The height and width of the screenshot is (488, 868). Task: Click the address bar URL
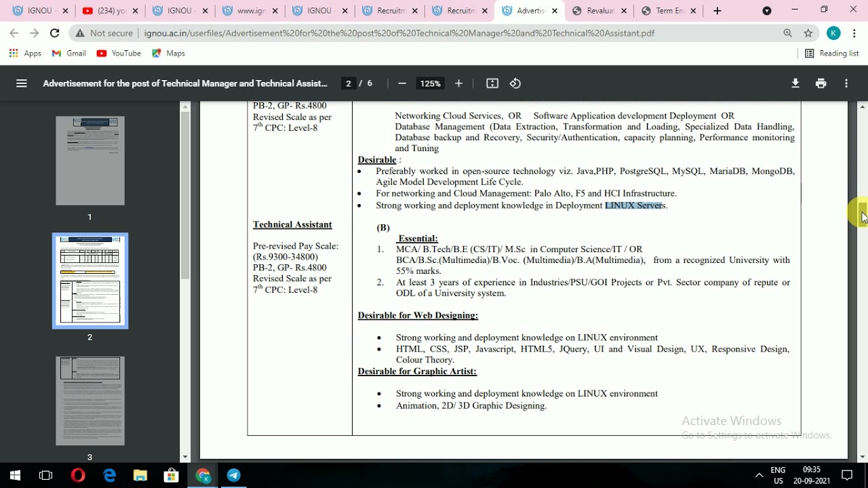point(399,33)
